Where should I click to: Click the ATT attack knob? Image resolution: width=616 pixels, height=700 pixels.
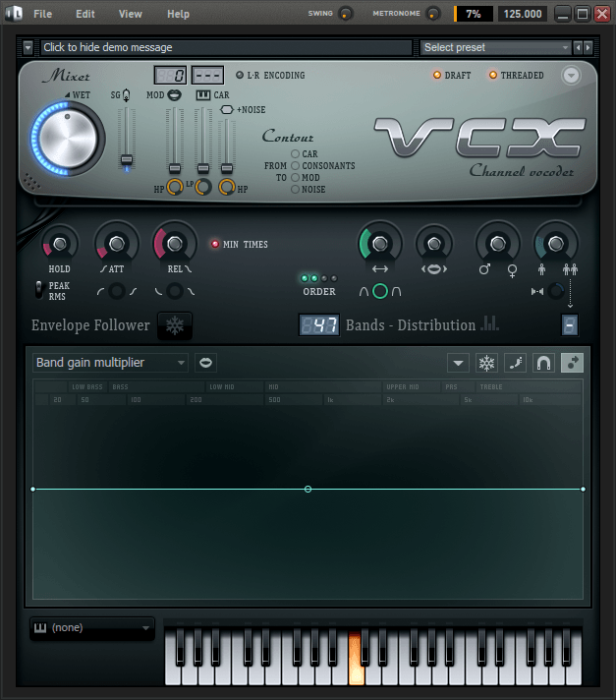click(x=116, y=244)
